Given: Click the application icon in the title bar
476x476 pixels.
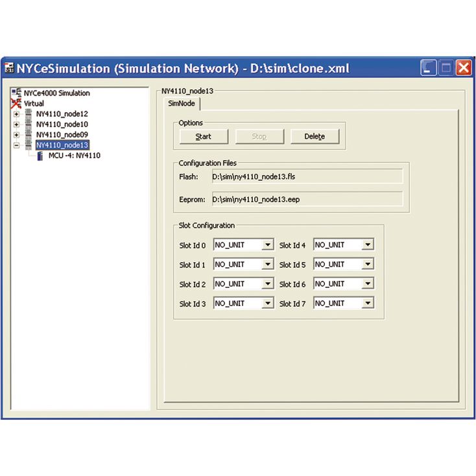Looking at the screenshot, I should click(x=10, y=68).
